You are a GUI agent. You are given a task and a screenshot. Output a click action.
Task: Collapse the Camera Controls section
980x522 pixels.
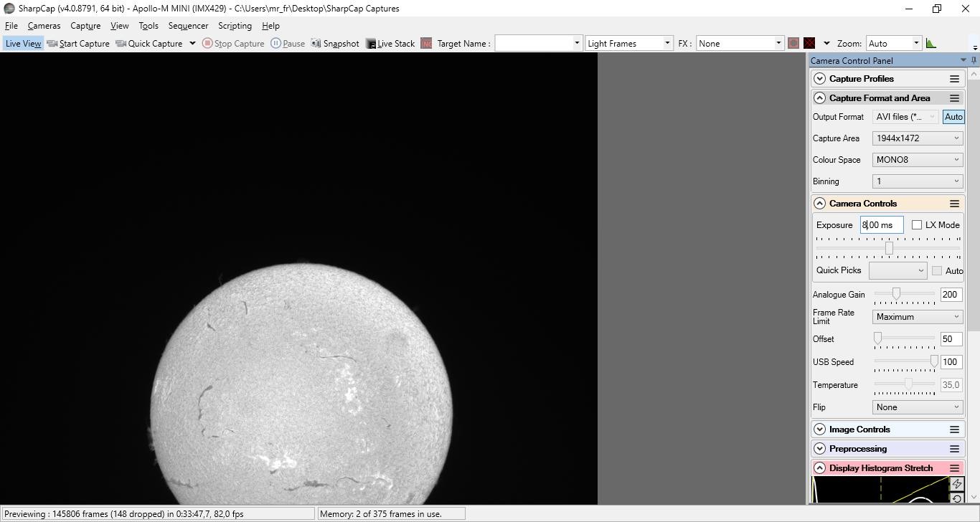(x=820, y=204)
